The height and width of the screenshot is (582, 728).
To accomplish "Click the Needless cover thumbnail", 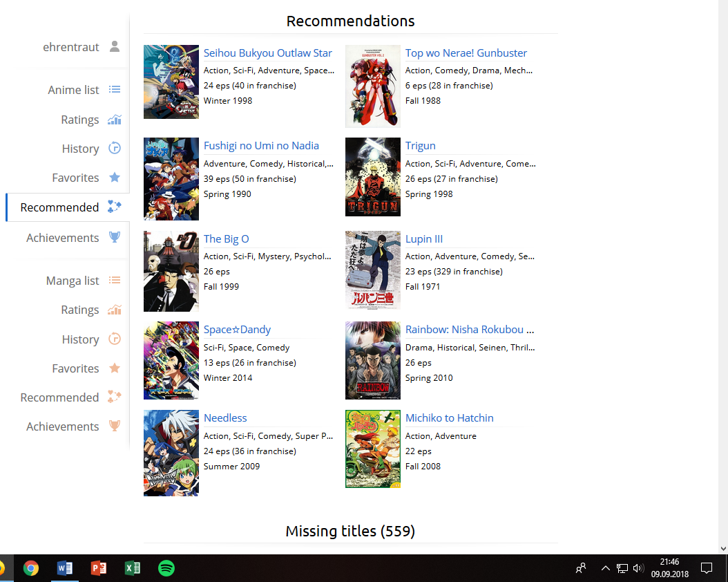I will [x=171, y=453].
